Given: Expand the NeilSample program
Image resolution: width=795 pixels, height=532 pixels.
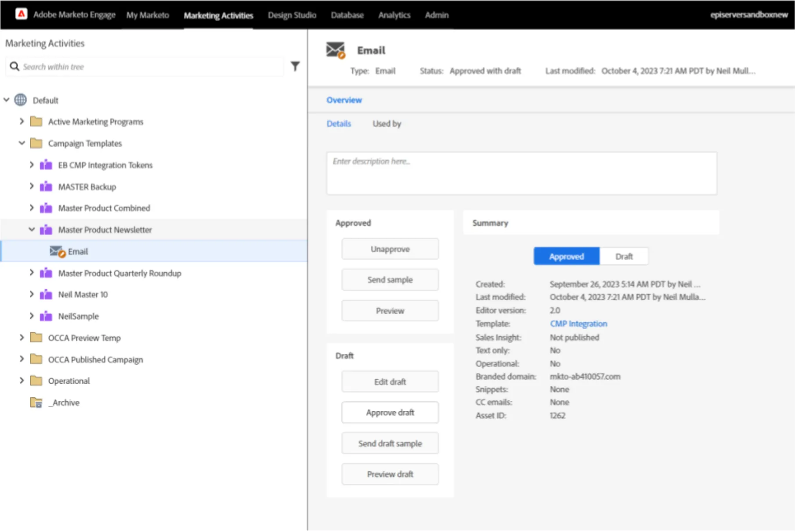Looking at the screenshot, I should coord(32,316).
